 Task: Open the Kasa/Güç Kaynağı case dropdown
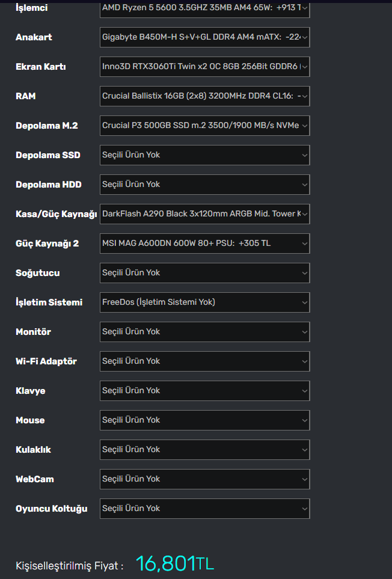[204, 214]
